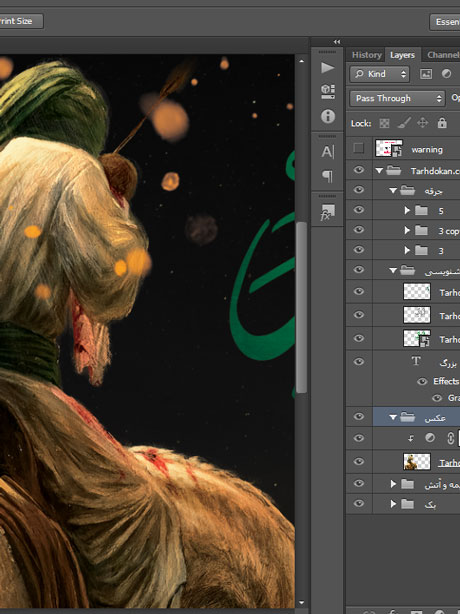
Task: Hide the text layer بزرگ
Action: (x=359, y=361)
